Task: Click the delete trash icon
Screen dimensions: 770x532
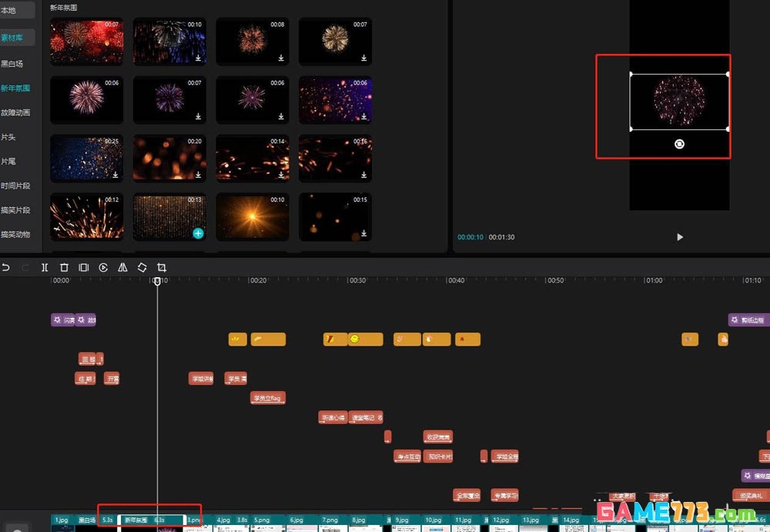Action: click(x=64, y=267)
